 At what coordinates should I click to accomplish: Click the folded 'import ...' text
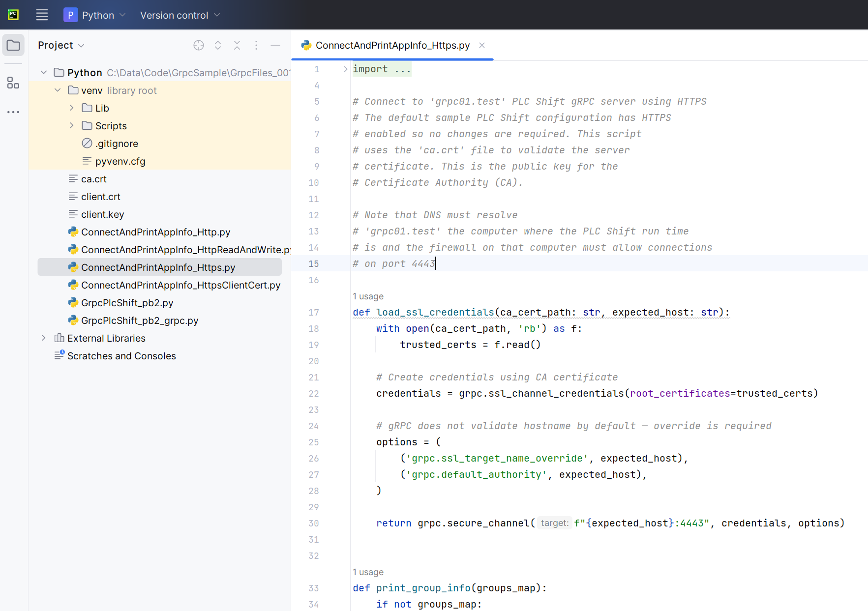[x=382, y=69]
